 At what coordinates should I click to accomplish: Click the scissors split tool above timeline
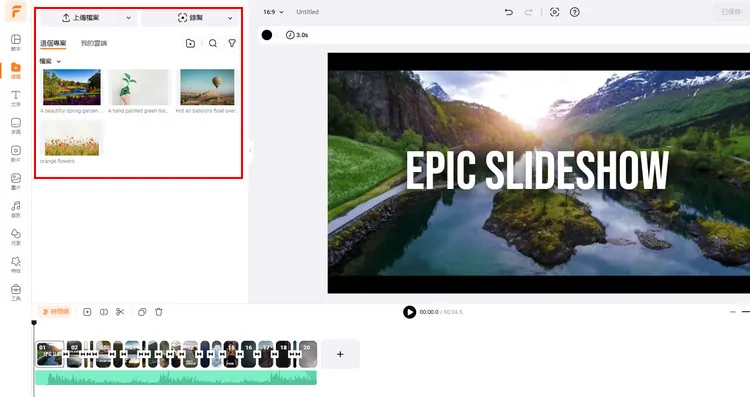point(120,312)
